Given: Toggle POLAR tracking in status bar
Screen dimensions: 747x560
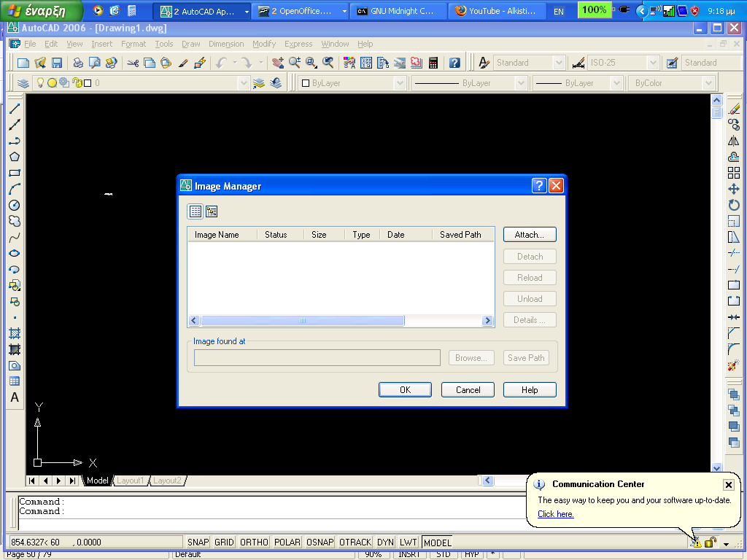Looking at the screenshot, I should pos(287,542).
